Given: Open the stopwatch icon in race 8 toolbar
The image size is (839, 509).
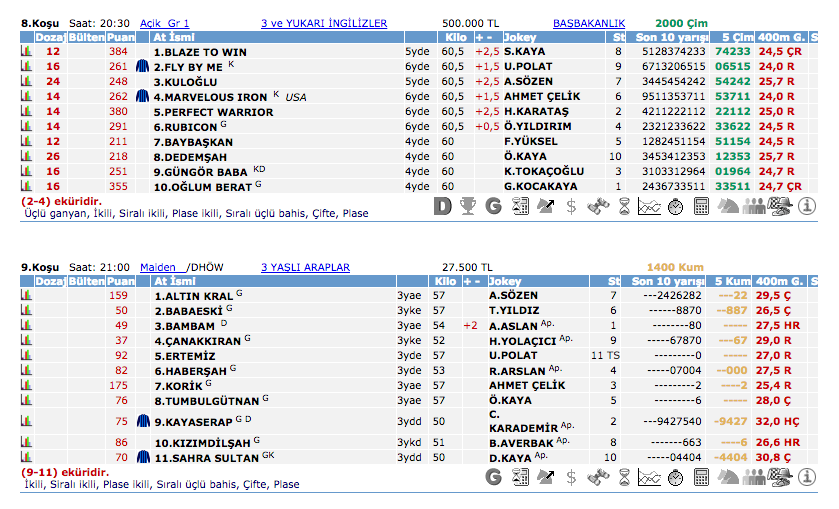Looking at the screenshot, I should tap(676, 207).
